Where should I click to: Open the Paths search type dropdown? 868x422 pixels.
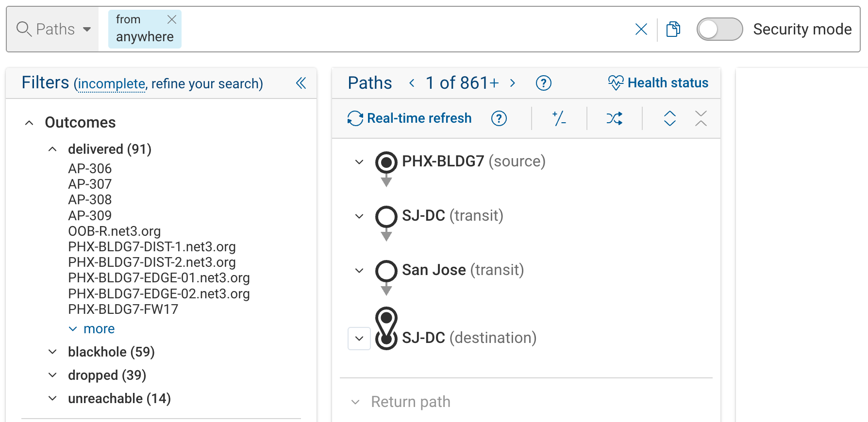pyautogui.click(x=53, y=29)
